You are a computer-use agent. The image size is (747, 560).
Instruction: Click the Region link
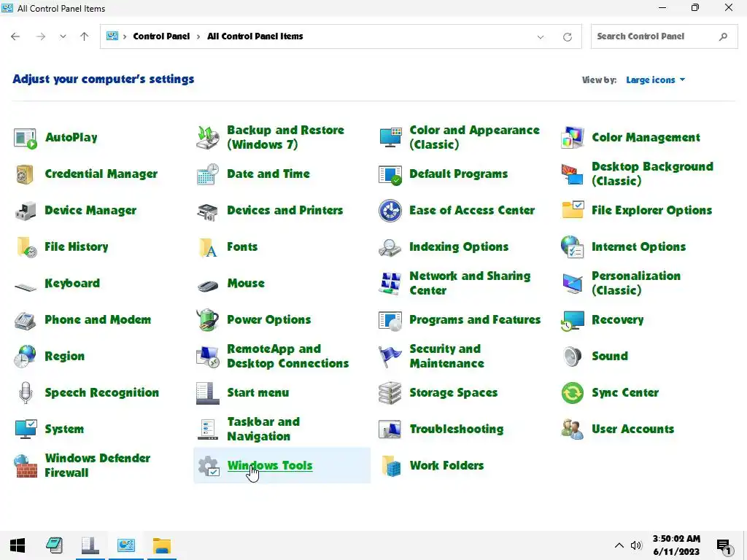tap(65, 356)
